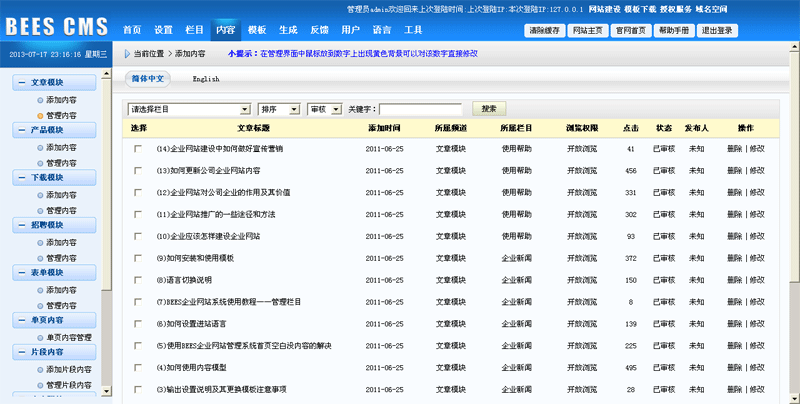
Task: Collapse the 表单模块 sidebar section
Action: coord(54,272)
